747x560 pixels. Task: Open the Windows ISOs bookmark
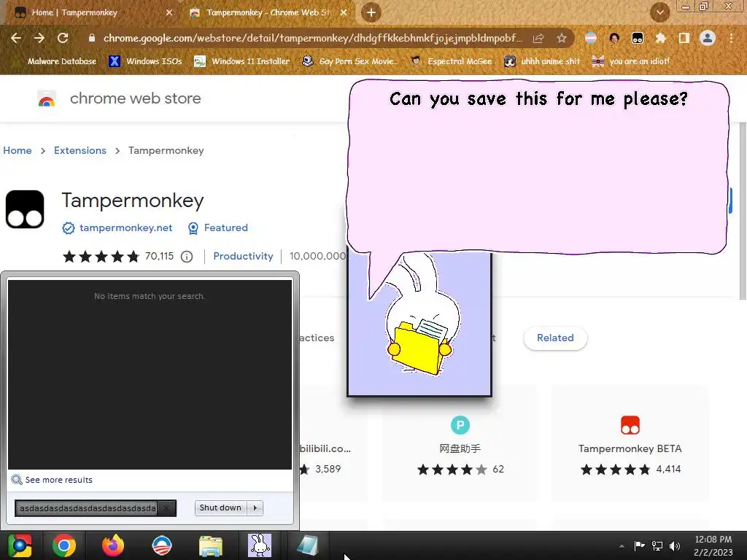point(145,61)
